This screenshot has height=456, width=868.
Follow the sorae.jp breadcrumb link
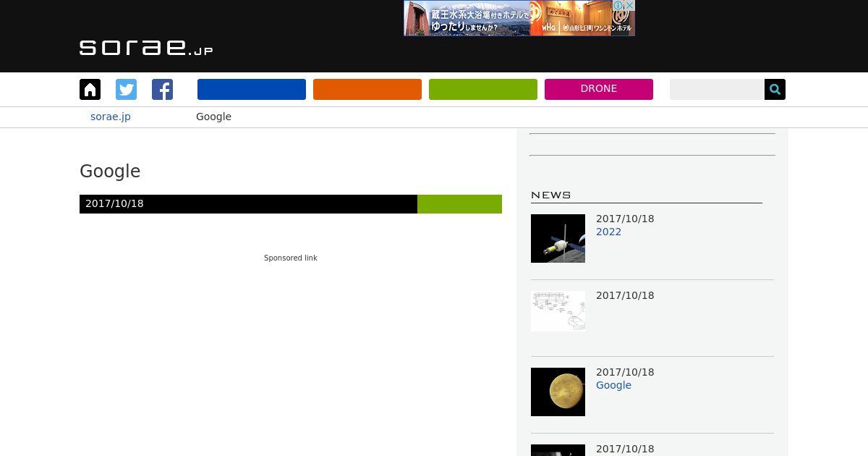pyautogui.click(x=111, y=117)
